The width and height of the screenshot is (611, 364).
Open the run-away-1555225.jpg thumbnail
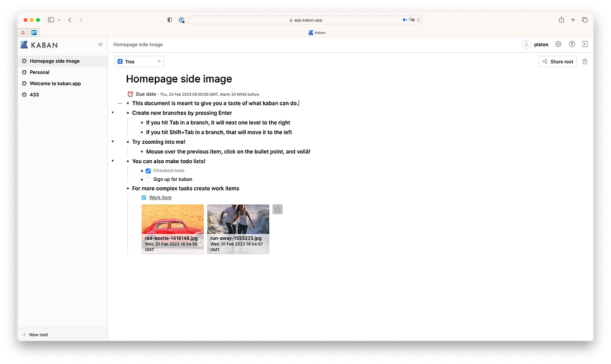point(238,229)
